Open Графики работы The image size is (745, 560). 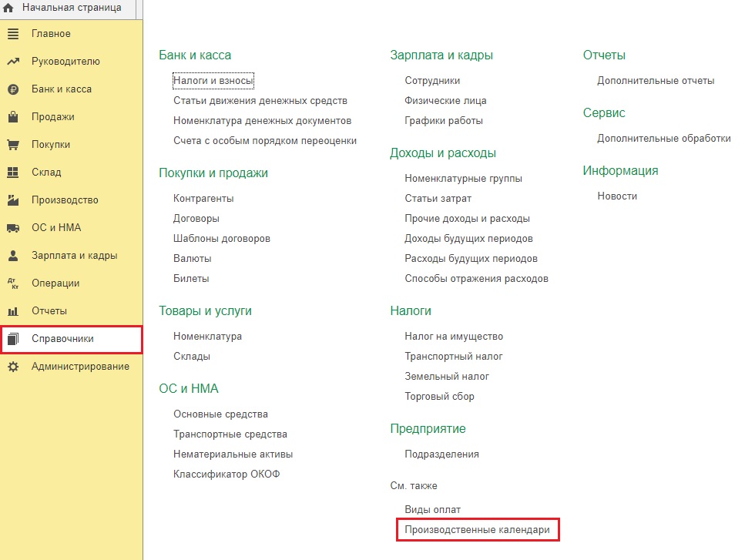pos(444,121)
